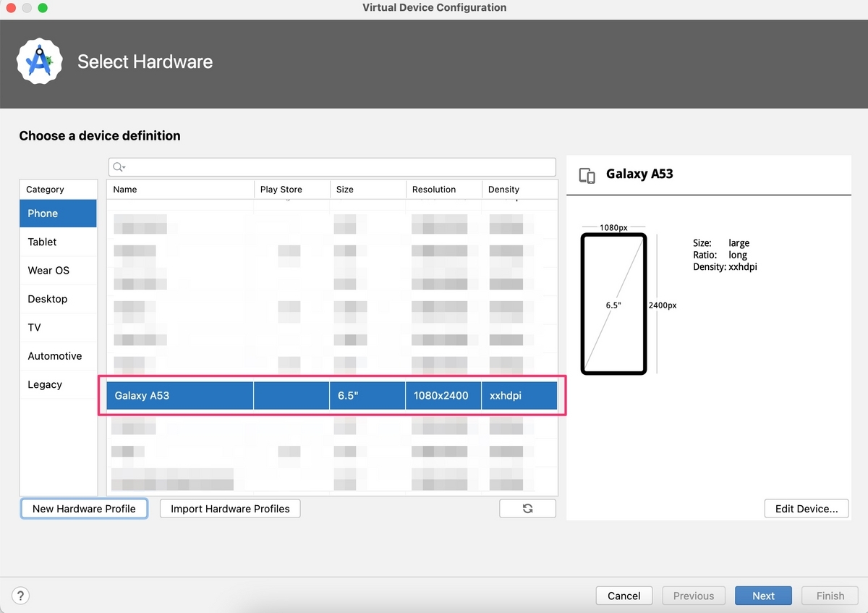Image resolution: width=868 pixels, height=613 pixels.
Task: Select the Legacy category
Action: [x=59, y=384]
